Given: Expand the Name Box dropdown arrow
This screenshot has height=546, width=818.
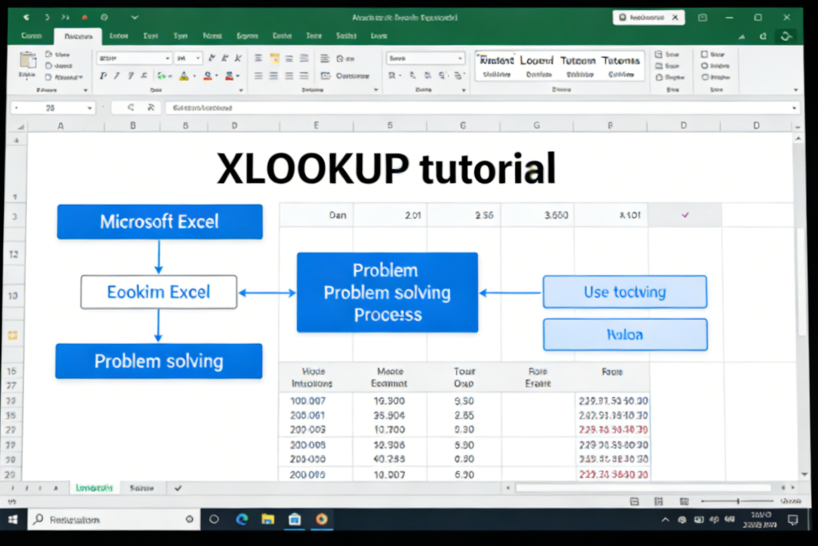Looking at the screenshot, I should coord(90,108).
